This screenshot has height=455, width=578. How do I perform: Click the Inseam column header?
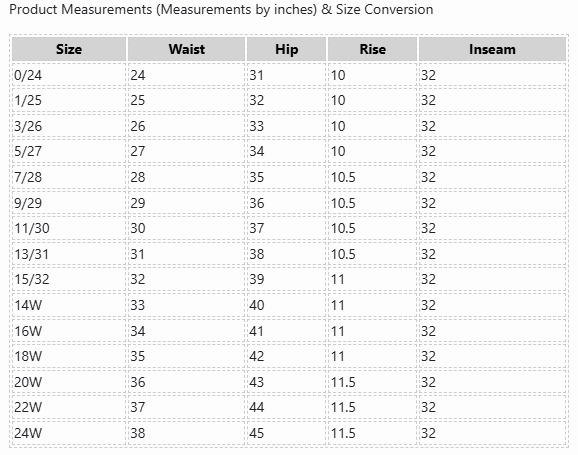pyautogui.click(x=492, y=49)
